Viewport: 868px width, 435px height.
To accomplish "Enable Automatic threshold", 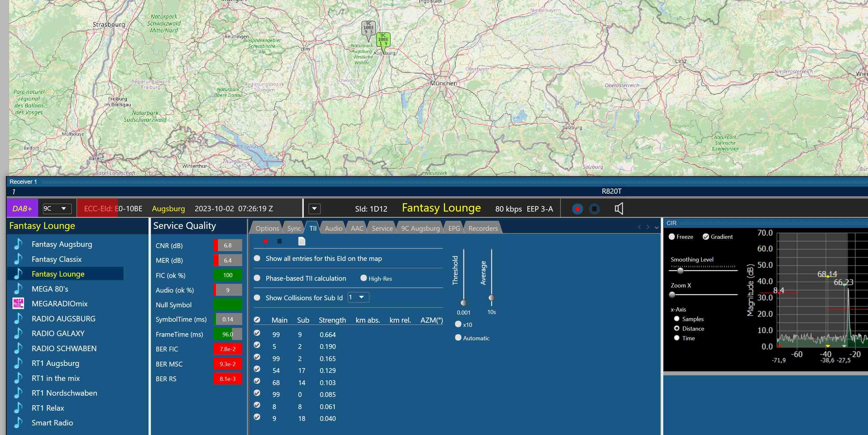I will pyautogui.click(x=458, y=338).
